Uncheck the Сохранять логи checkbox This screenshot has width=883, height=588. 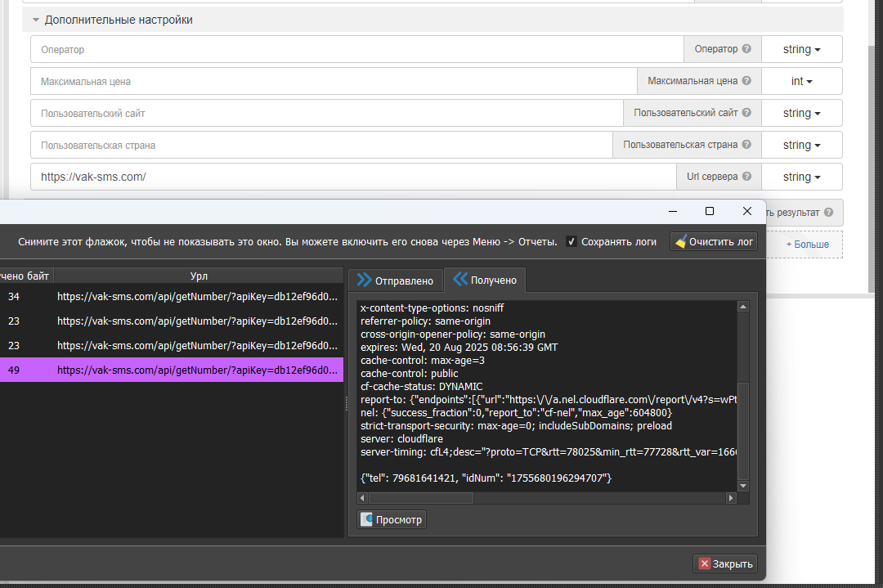[571, 242]
